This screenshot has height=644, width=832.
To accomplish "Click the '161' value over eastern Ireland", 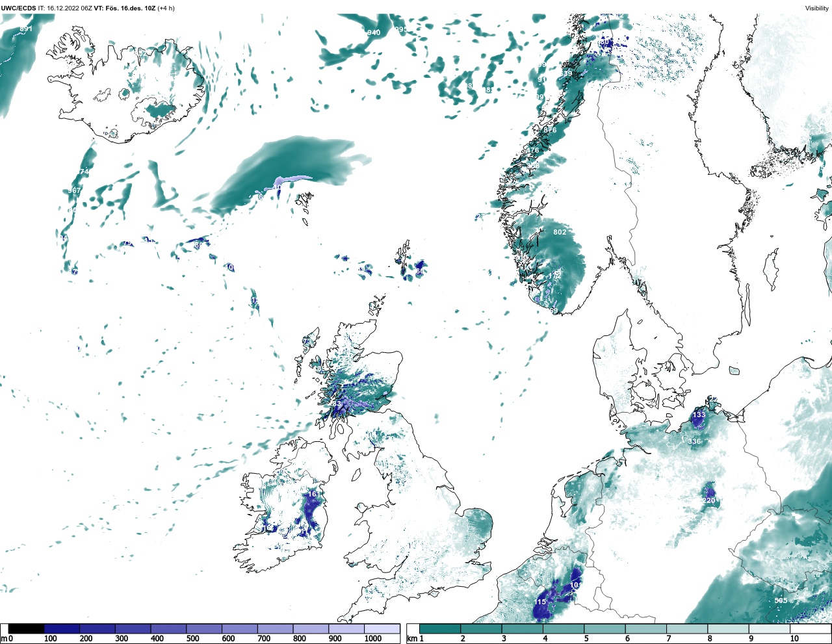I will pos(314,494).
